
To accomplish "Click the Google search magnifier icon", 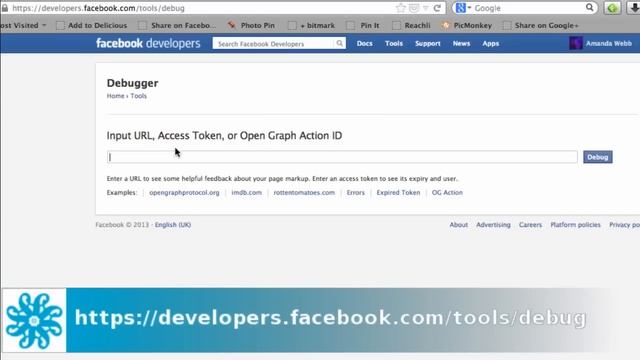I will tap(589, 7).
